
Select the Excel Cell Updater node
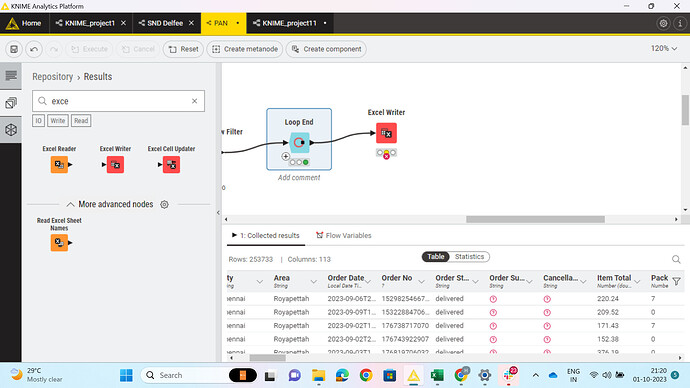[x=171, y=165]
